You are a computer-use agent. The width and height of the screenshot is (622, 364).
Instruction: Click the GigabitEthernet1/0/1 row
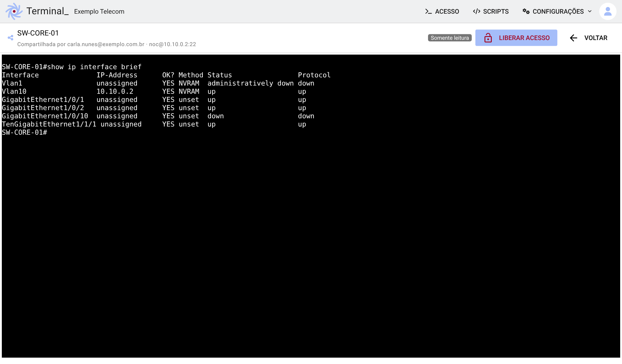tap(154, 99)
